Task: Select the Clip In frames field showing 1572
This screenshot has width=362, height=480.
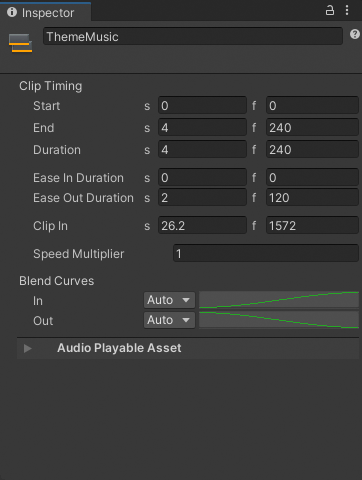Action: pyautogui.click(x=312, y=226)
